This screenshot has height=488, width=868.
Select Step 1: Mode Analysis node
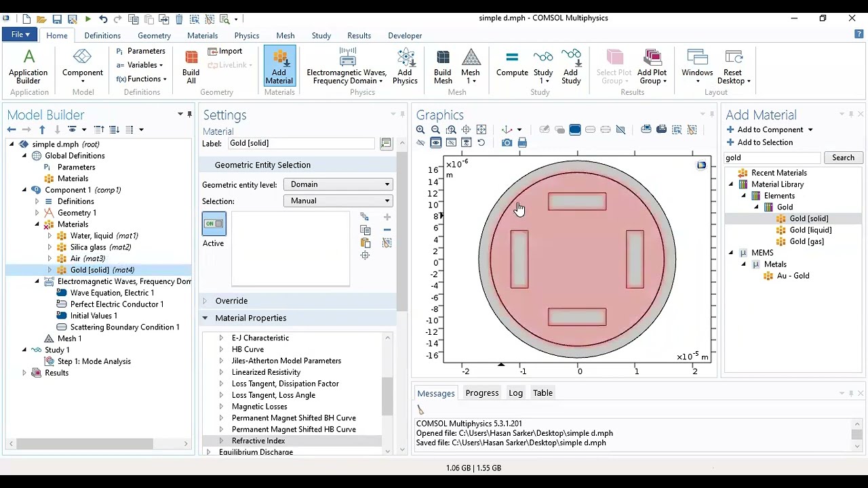[x=94, y=361]
